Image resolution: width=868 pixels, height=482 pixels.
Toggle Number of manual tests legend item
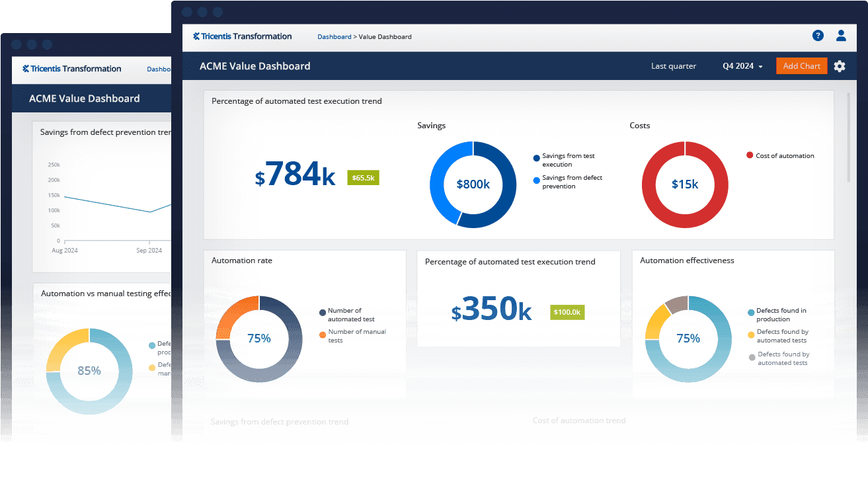tap(356, 336)
